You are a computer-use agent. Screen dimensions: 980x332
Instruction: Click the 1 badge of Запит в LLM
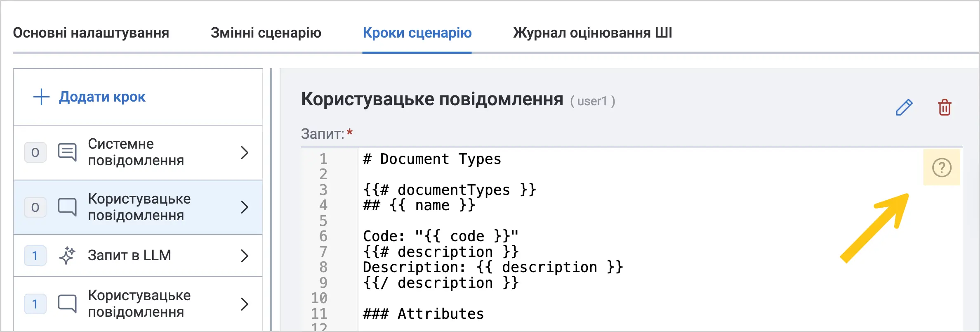(35, 256)
